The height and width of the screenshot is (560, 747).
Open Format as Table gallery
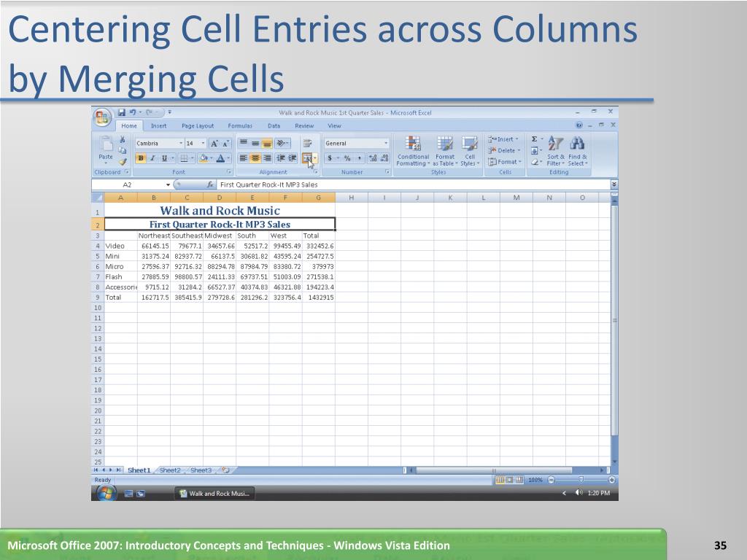pyautogui.click(x=445, y=151)
